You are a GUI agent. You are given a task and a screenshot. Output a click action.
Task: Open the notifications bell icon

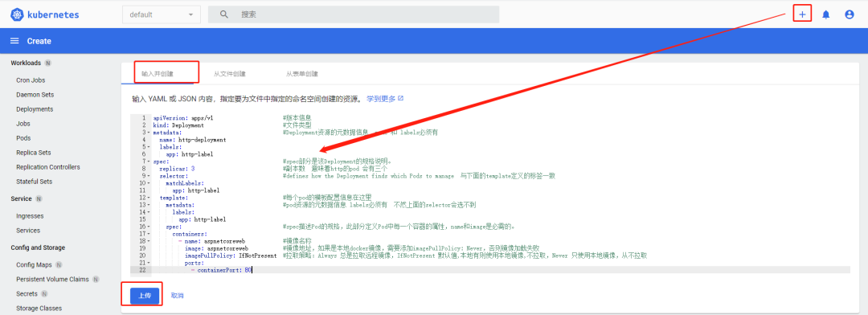pos(826,15)
